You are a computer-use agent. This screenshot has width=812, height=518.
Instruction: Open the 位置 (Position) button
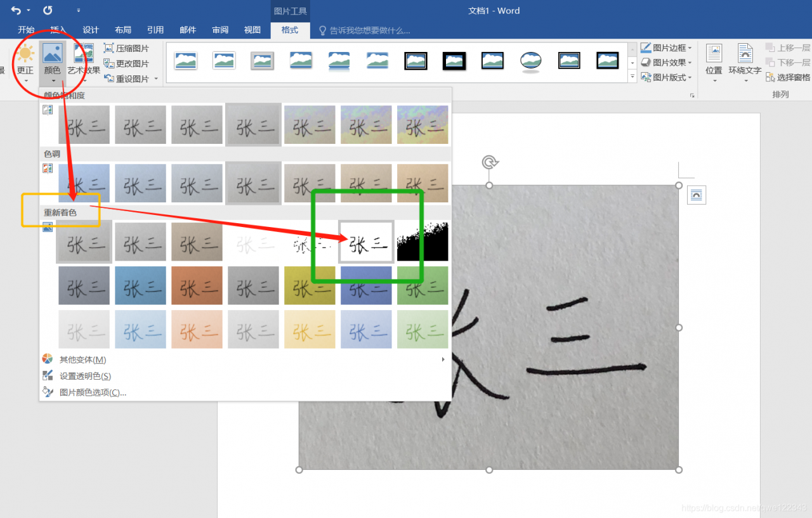[714, 63]
